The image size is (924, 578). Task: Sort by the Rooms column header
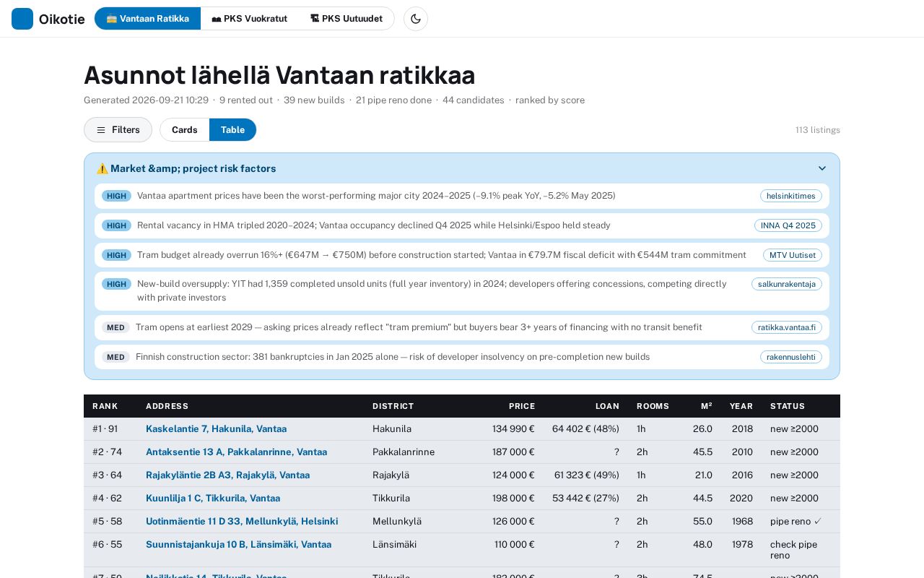(653, 406)
